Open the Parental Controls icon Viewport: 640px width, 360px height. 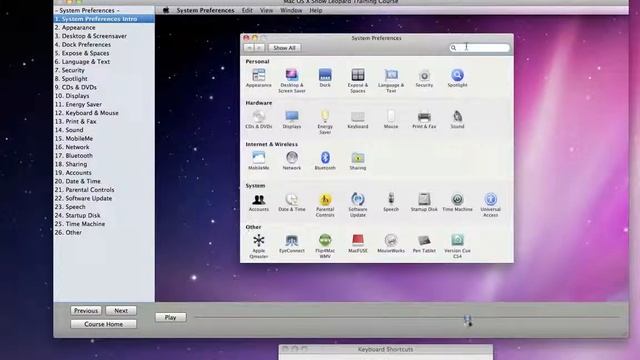(x=325, y=199)
